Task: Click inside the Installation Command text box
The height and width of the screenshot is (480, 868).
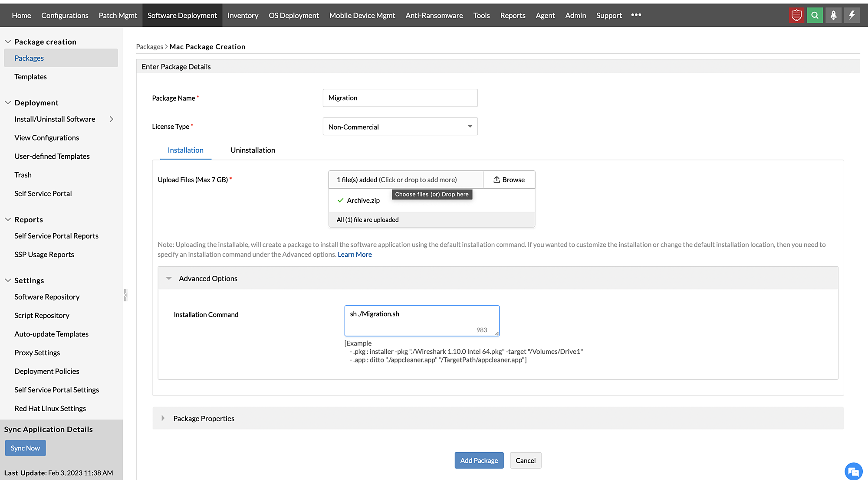Action: 421,320
